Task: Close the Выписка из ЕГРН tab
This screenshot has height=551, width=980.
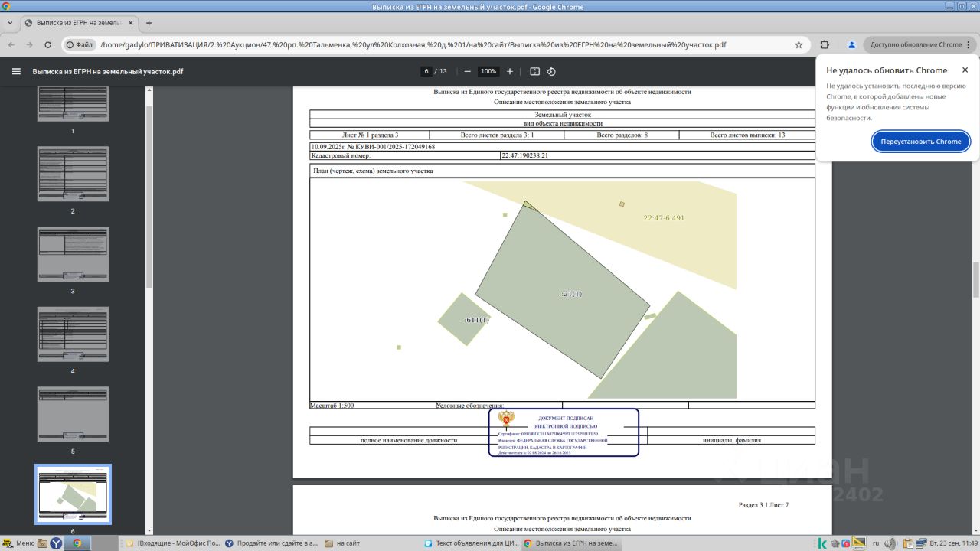Action: [x=131, y=23]
